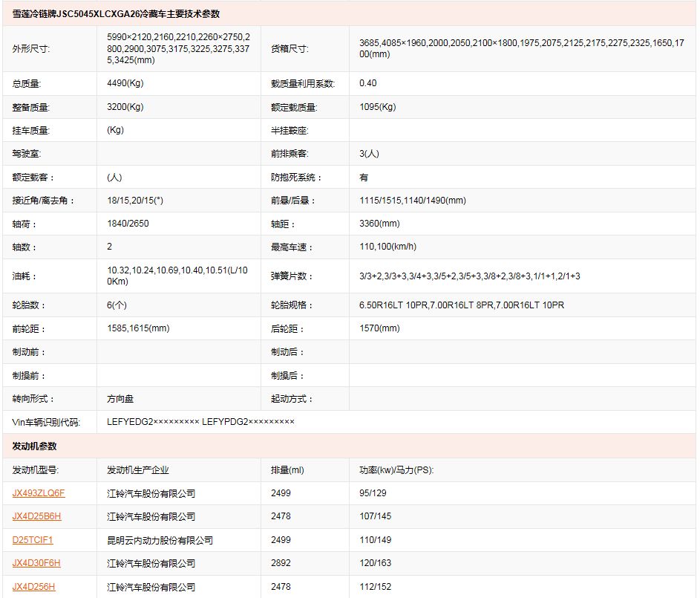Image resolution: width=700 pixels, height=598 pixels.
Task: Click the 额定载质量 value 1095(Kg)
Action: click(377, 107)
